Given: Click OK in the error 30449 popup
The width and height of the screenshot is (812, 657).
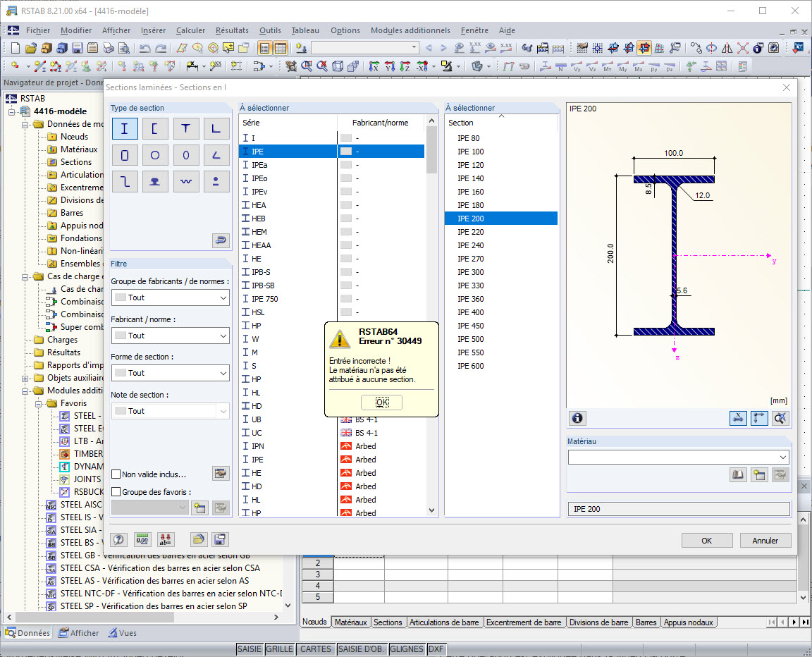Looking at the screenshot, I should click(x=381, y=402).
